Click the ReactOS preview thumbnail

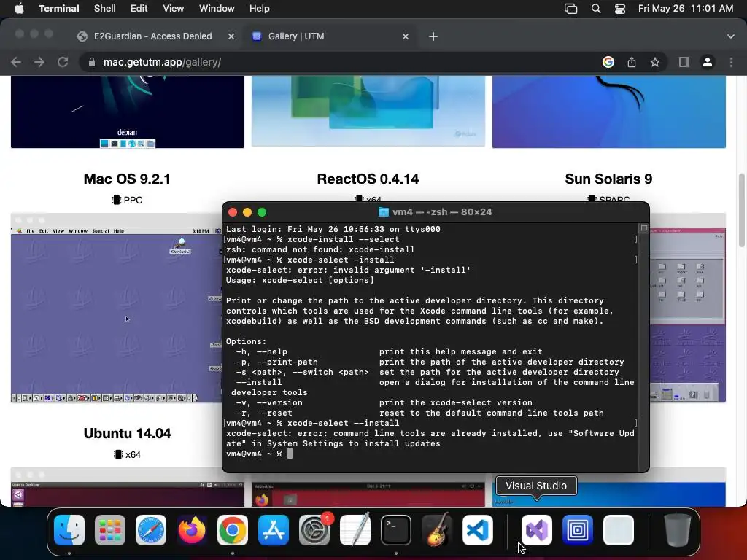[x=368, y=112]
